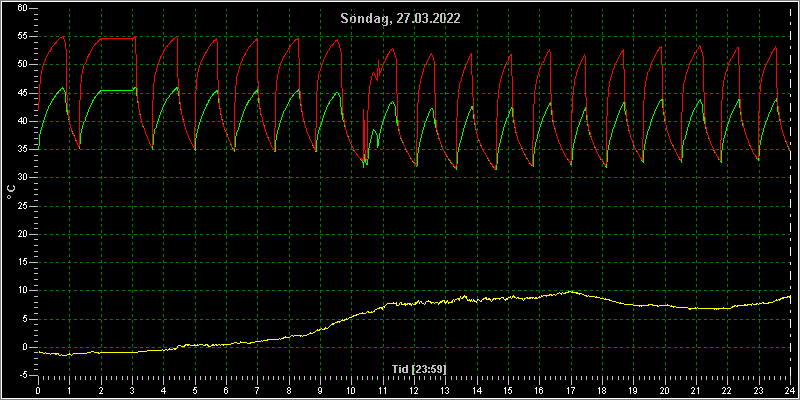Select hour 15 on the time axis

(508, 389)
